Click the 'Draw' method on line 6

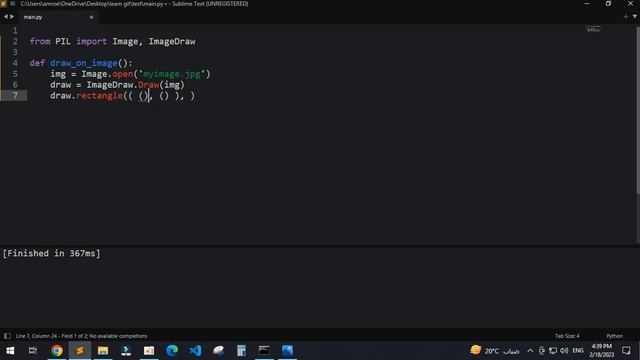pyautogui.click(x=149, y=84)
